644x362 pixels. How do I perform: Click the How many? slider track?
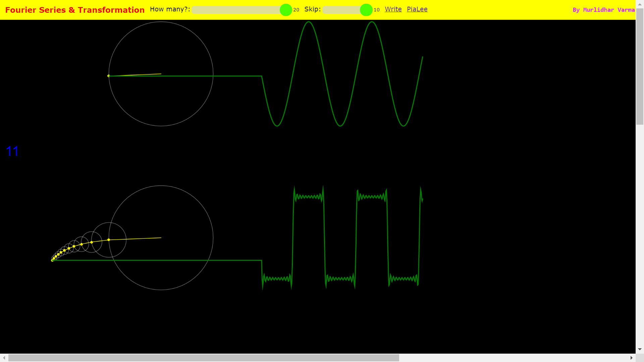[x=235, y=10]
